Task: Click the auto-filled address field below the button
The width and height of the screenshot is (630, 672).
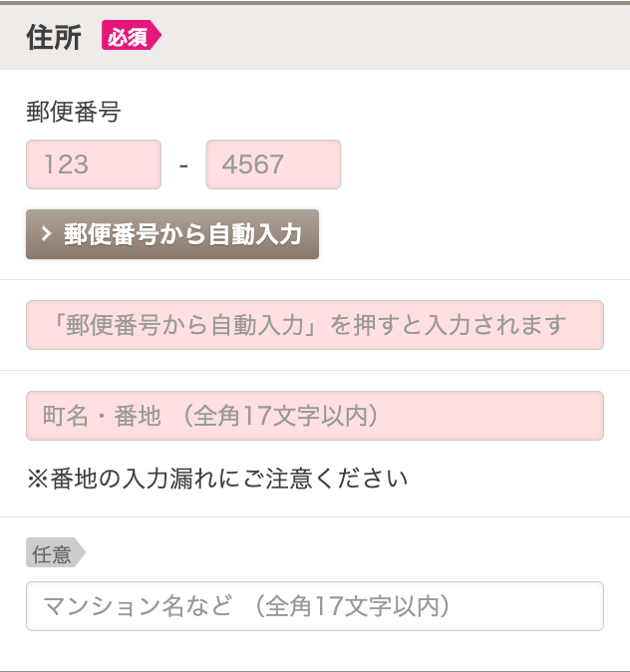Action: pyautogui.click(x=315, y=325)
